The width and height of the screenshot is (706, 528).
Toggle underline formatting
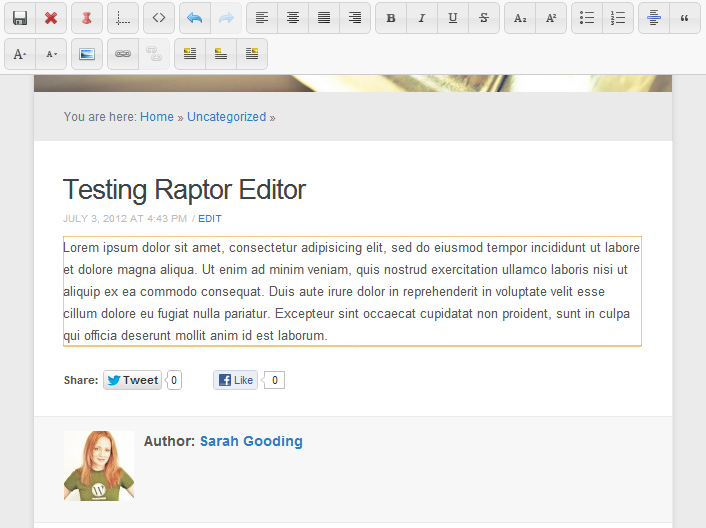point(453,18)
